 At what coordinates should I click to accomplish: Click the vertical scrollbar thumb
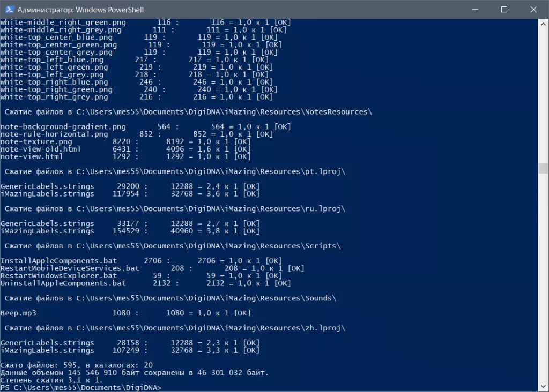[x=543, y=168]
